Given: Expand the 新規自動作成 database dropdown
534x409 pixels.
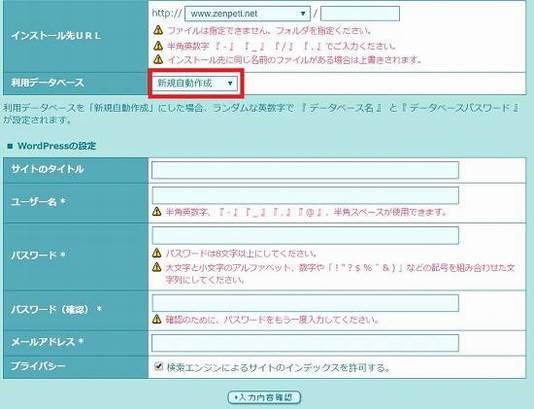Looking at the screenshot, I should click(x=195, y=83).
